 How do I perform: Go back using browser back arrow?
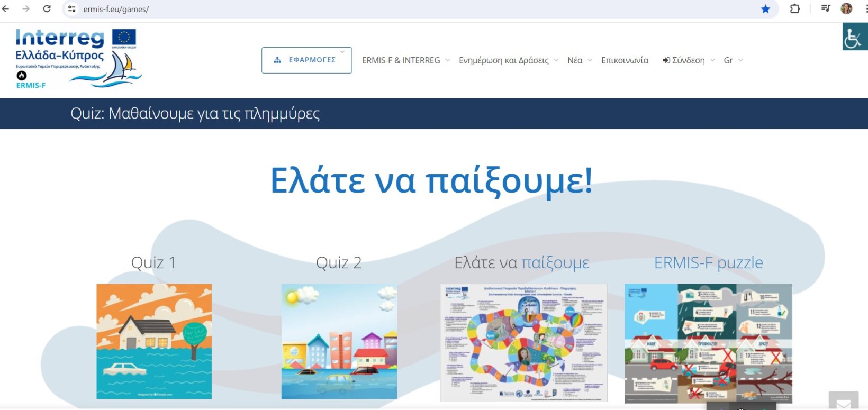[x=6, y=9]
